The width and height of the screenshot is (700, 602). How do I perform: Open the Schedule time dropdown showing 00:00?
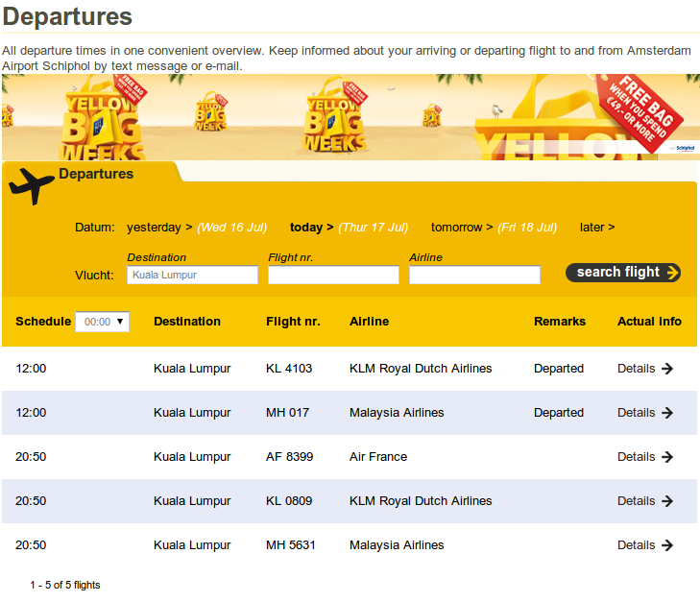(x=102, y=322)
